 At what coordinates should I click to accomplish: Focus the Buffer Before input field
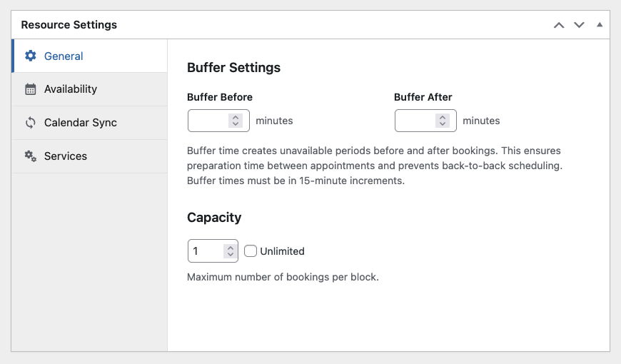click(218, 121)
